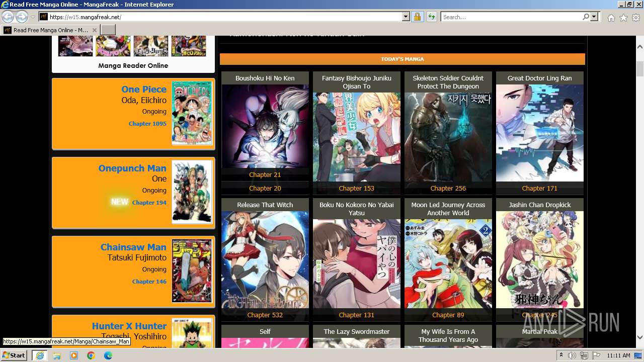Viewport: 644px width, 362px height.
Task: Open Onepunch Man Chapter 194
Action: [149, 203]
